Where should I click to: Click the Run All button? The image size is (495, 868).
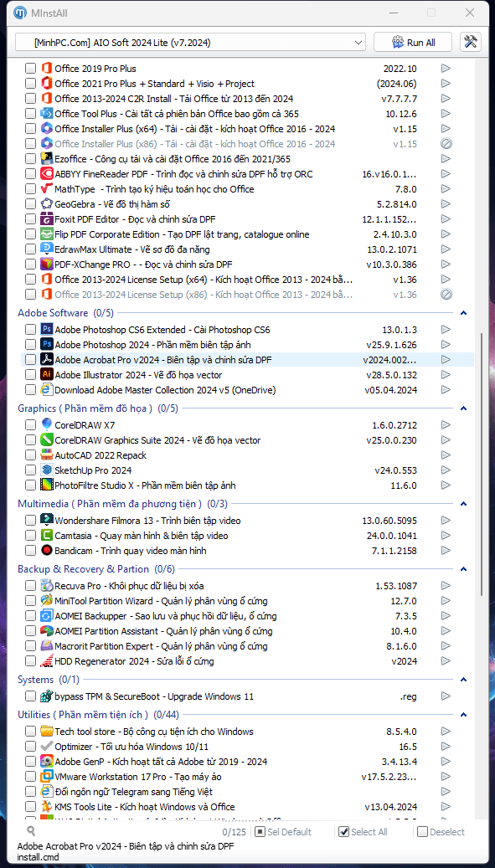click(x=412, y=42)
